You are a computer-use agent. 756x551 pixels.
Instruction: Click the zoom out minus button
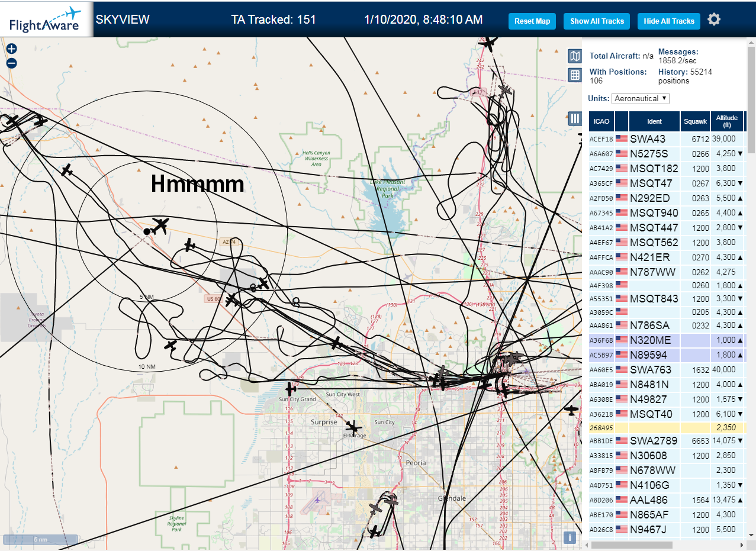[11, 63]
